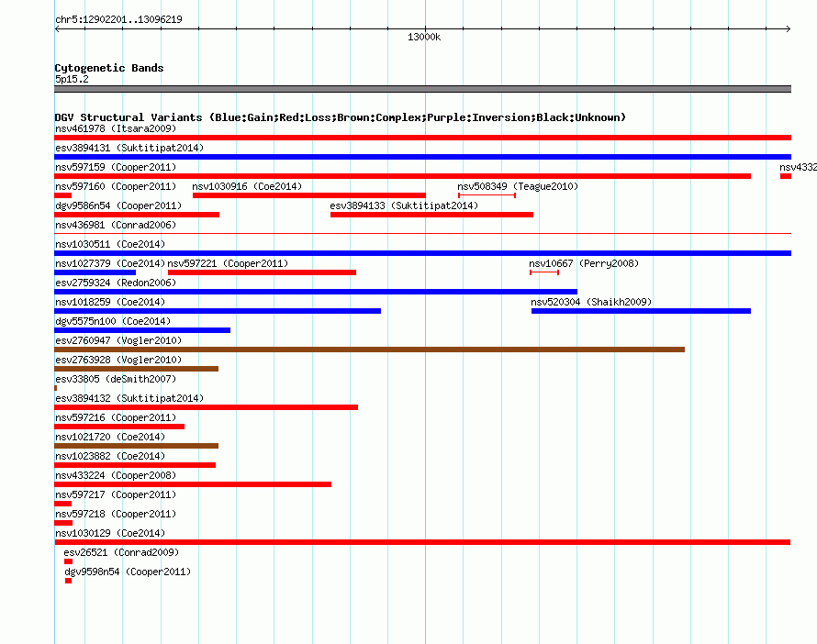Select esv3894132 (Suktitipat2014) red bar
Screen dimensions: 817x644
coord(206,407)
